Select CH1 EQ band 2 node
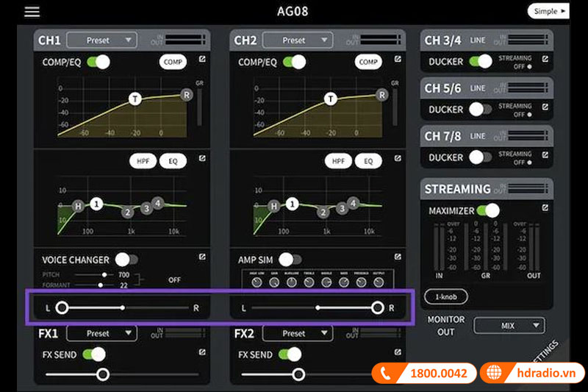This screenshot has height=392, width=588. (127, 213)
